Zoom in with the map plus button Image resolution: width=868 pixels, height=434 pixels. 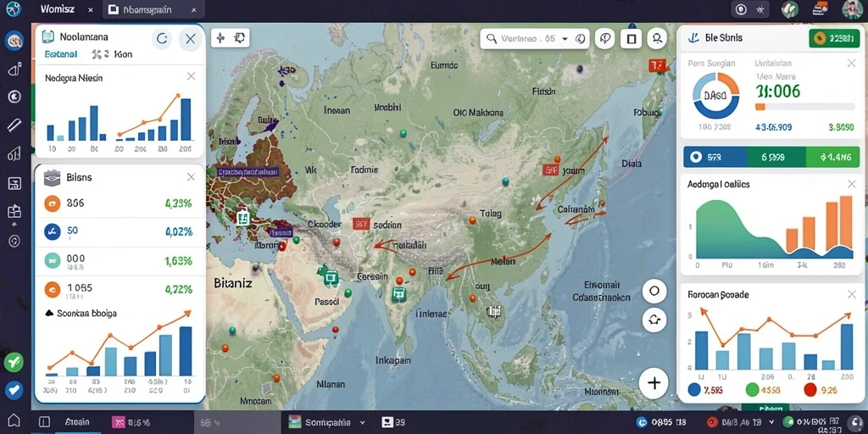click(x=654, y=382)
